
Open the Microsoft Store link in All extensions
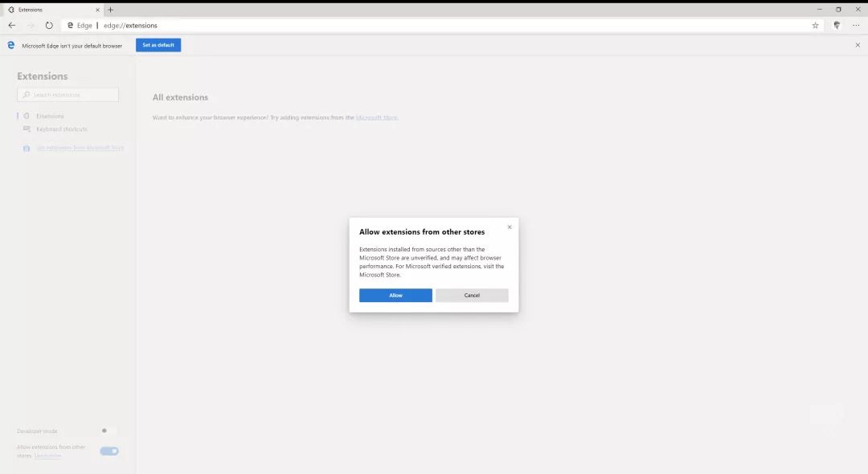376,117
